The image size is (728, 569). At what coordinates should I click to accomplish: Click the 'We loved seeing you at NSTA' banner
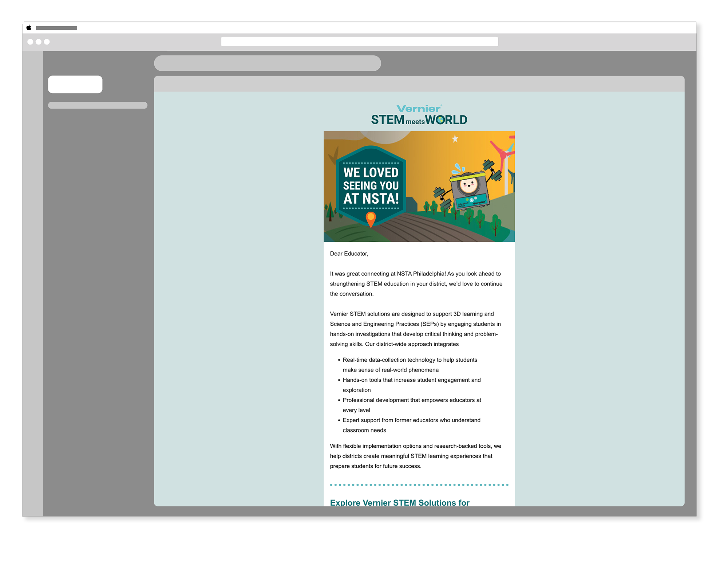(419, 186)
